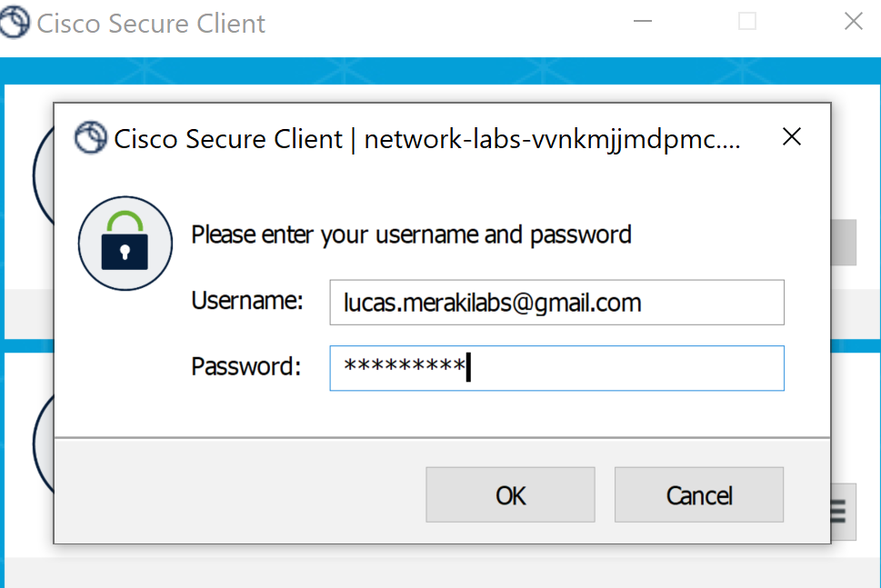Minimize the Cisco Secure Client window
This screenshot has width=881, height=588.
coord(643,21)
